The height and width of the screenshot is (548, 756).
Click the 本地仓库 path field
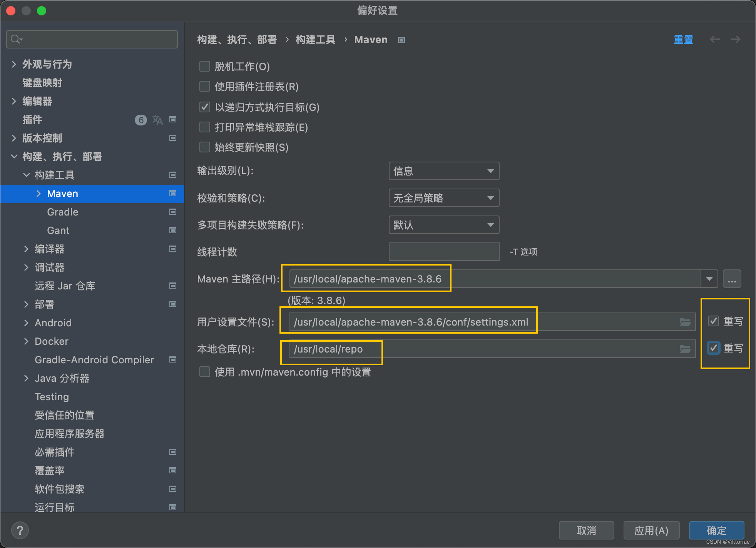[492, 349]
